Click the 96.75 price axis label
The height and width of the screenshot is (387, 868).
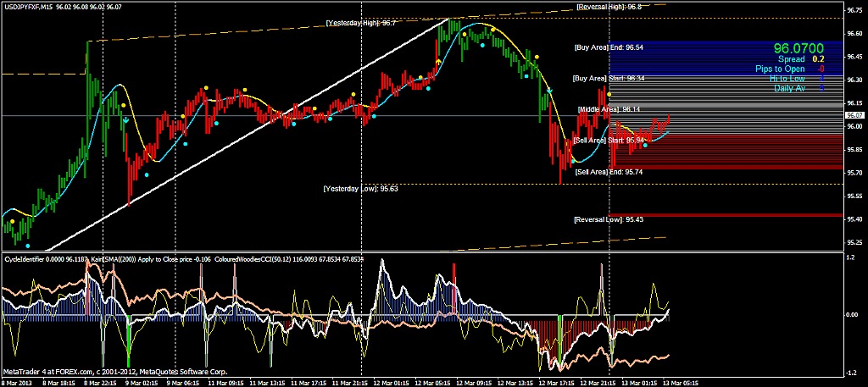click(854, 10)
